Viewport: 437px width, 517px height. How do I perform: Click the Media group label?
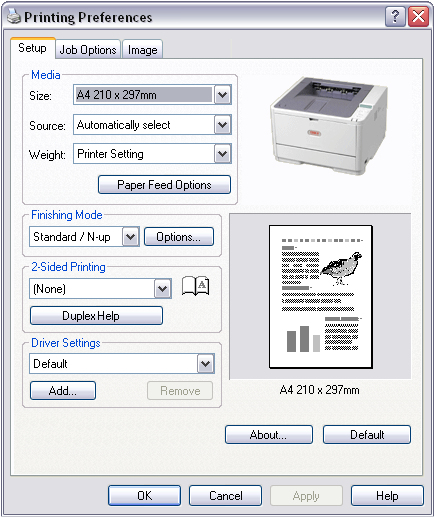click(46, 75)
